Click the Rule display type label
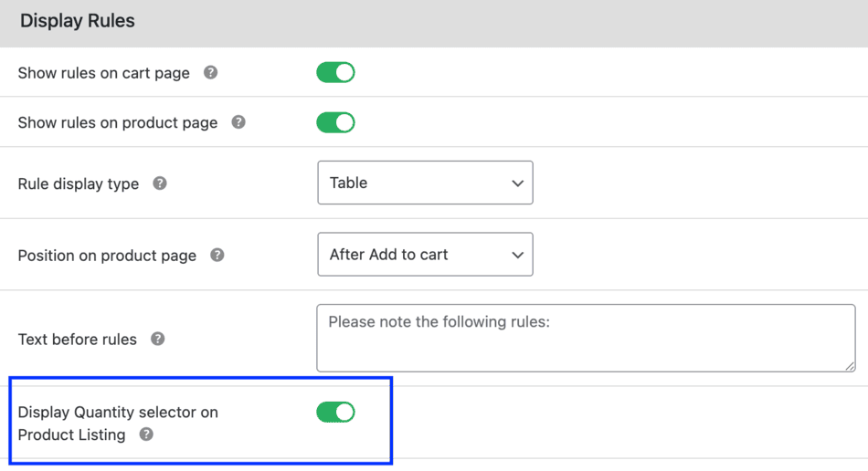 pyautogui.click(x=79, y=183)
